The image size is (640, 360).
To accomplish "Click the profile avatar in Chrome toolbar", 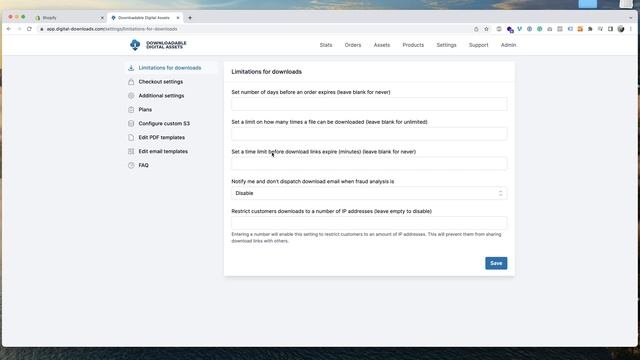I will click(x=621, y=29).
